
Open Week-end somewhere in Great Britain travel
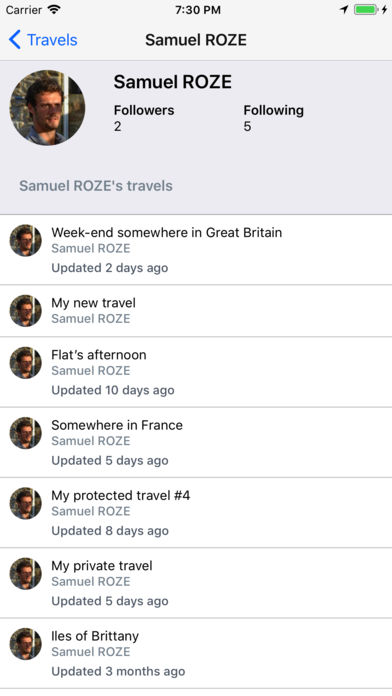[x=196, y=250]
